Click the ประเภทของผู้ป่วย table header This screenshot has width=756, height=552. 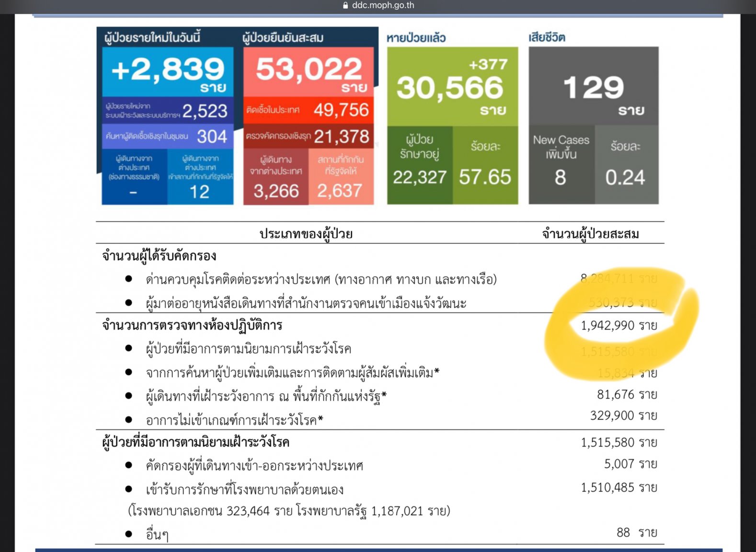coord(306,234)
